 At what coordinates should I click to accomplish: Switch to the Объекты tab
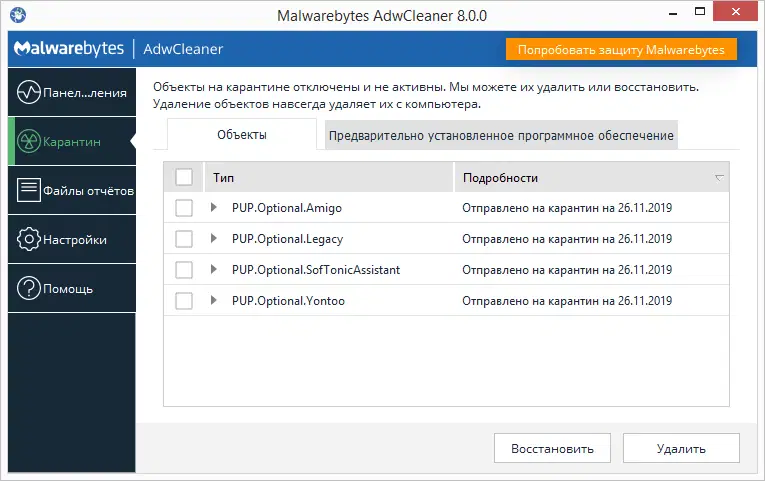241,135
